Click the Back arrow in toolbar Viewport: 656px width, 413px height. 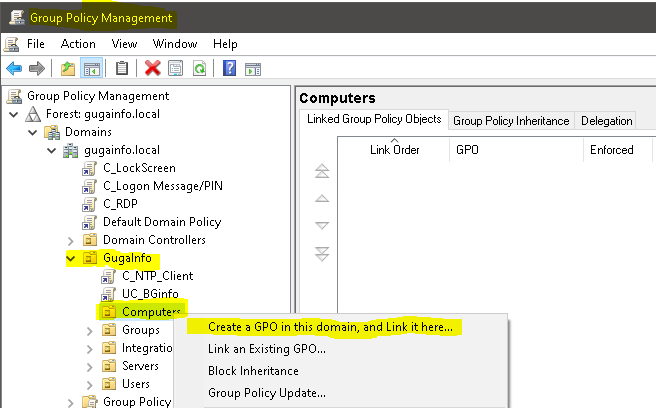point(14,68)
